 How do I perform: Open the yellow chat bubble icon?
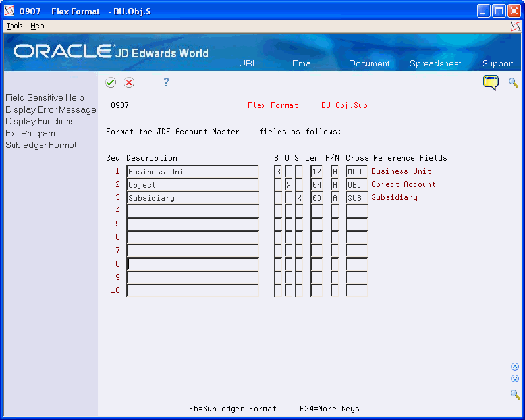pyautogui.click(x=491, y=82)
